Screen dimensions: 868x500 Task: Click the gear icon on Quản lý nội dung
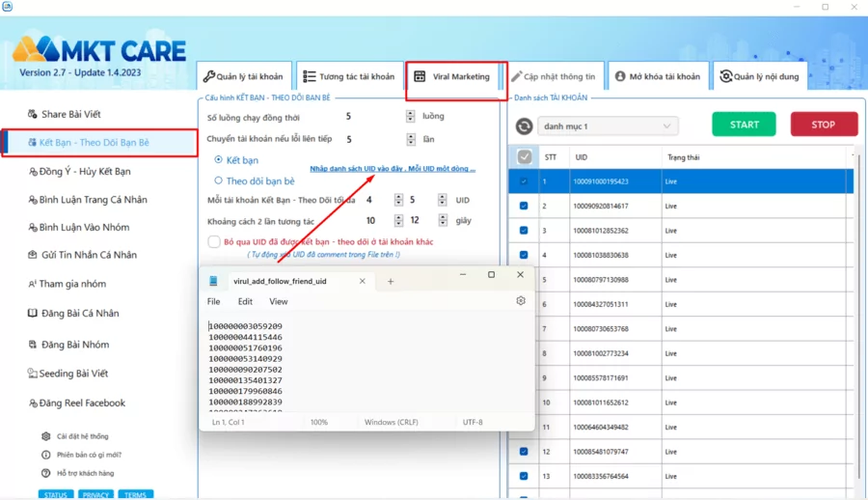coord(725,76)
